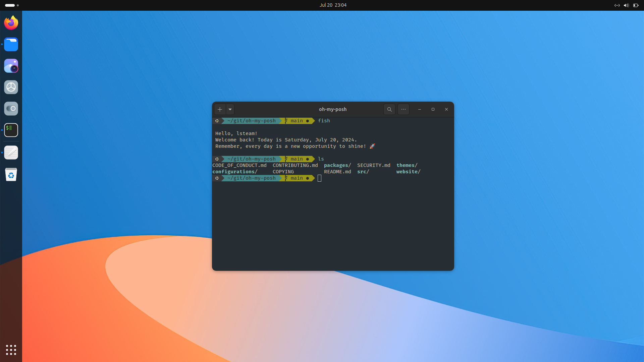
Task: Open the Screenshot camera app in dock
Action: pyautogui.click(x=11, y=66)
